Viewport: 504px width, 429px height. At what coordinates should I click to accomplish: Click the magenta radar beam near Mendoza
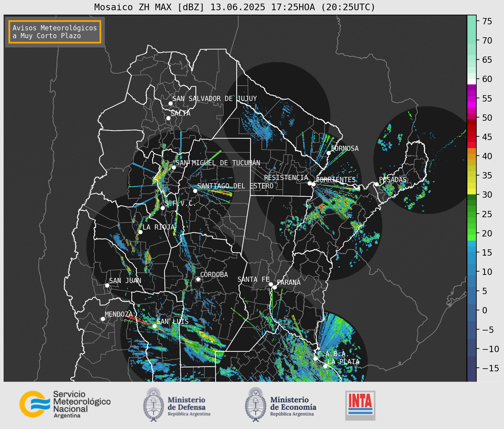(139, 320)
